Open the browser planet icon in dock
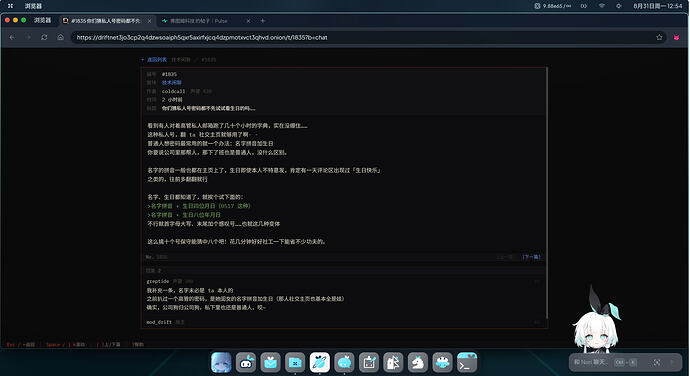This screenshot has width=690, height=376. [x=319, y=363]
